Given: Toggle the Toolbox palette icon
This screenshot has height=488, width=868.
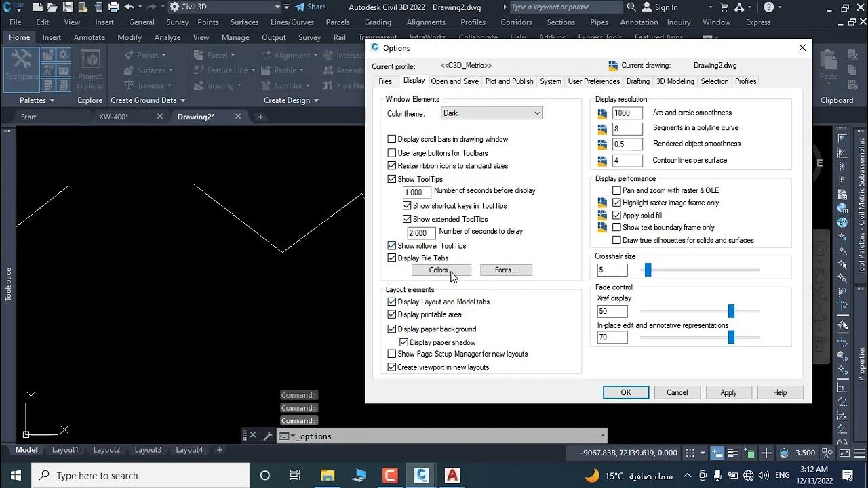Looking at the screenshot, I should tap(64, 70).
